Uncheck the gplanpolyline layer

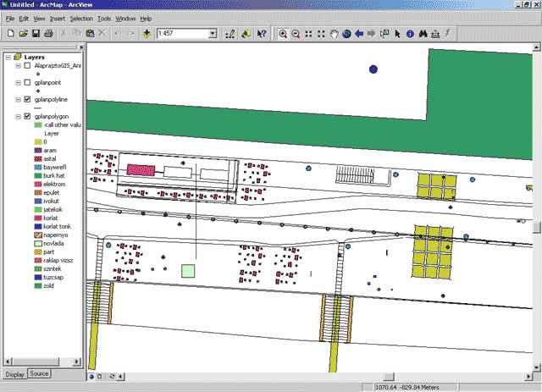click(28, 99)
